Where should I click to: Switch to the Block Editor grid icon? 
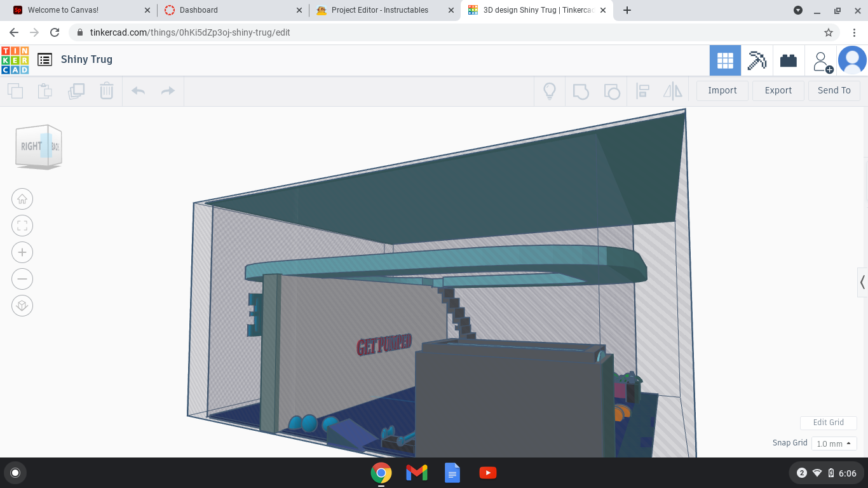click(725, 59)
